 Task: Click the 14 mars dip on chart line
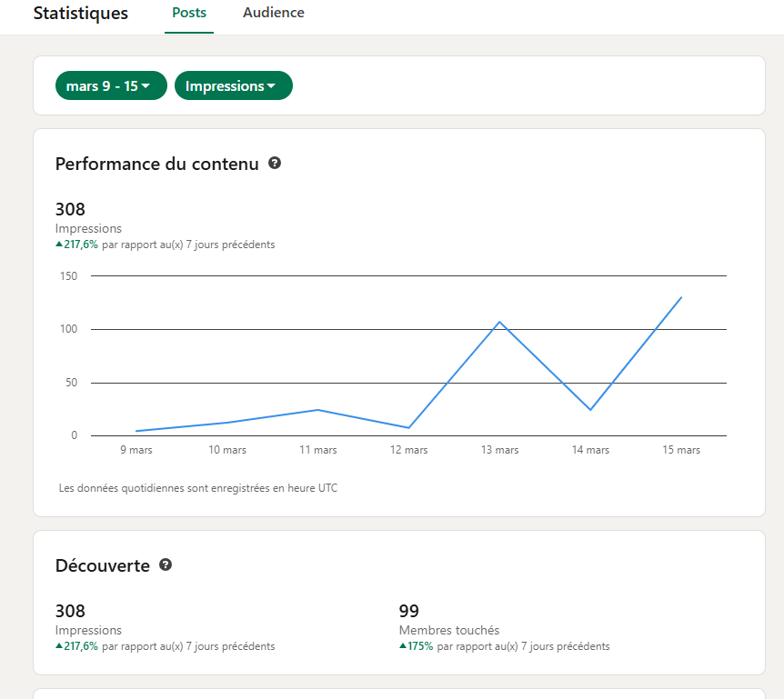tap(590, 410)
